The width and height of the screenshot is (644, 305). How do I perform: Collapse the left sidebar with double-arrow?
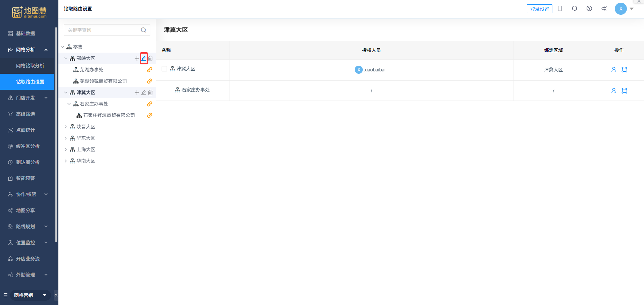point(56,295)
